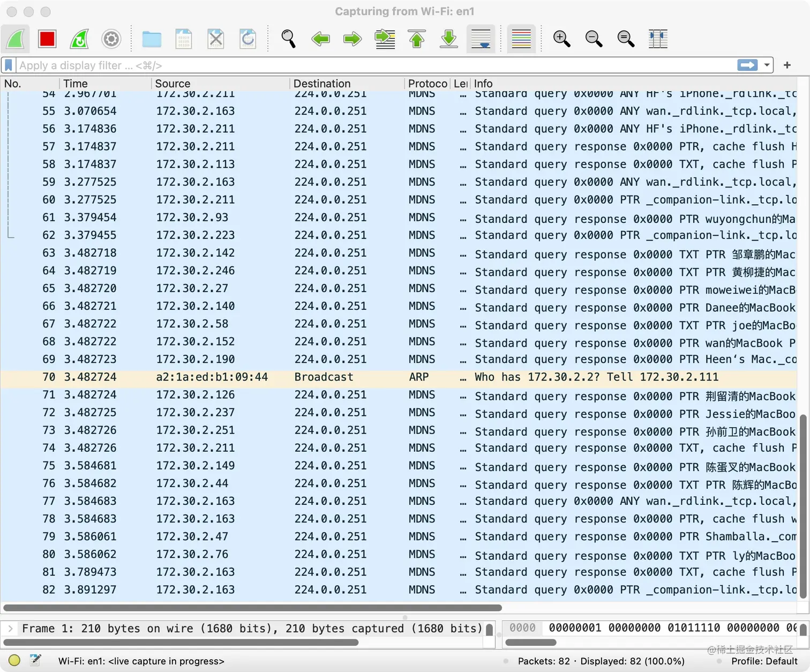Screen dimensions: 810x672
Task: Open display filter bookmarks
Action: pyautogui.click(x=9, y=65)
